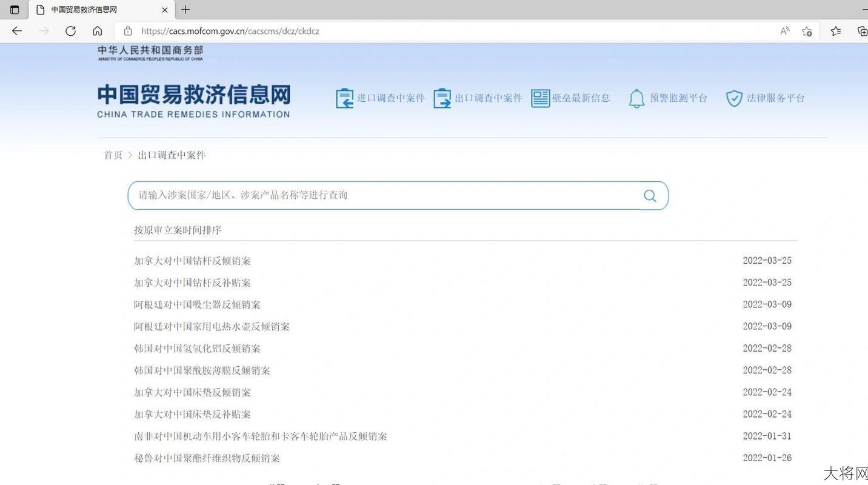View site information lock icon
Screen dimensions: 868x485
point(127,31)
